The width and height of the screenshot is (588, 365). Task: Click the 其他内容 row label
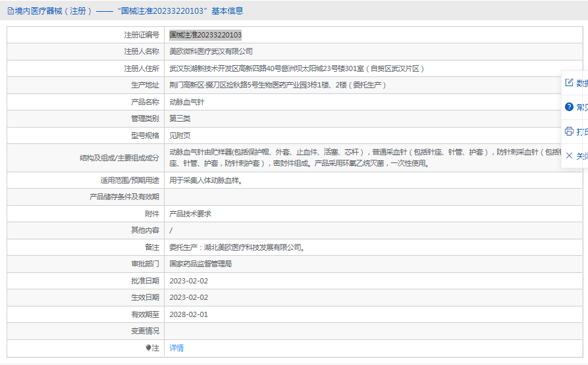click(x=145, y=230)
